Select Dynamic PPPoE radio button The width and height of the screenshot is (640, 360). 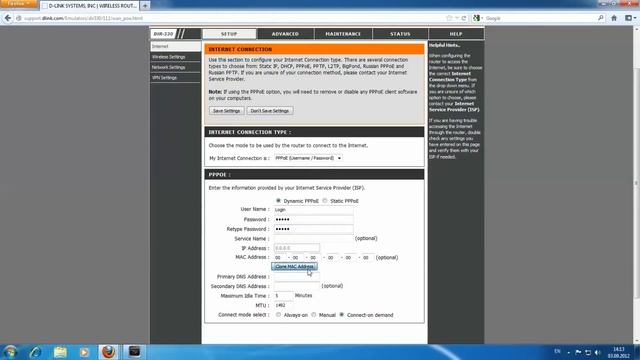coord(278,201)
